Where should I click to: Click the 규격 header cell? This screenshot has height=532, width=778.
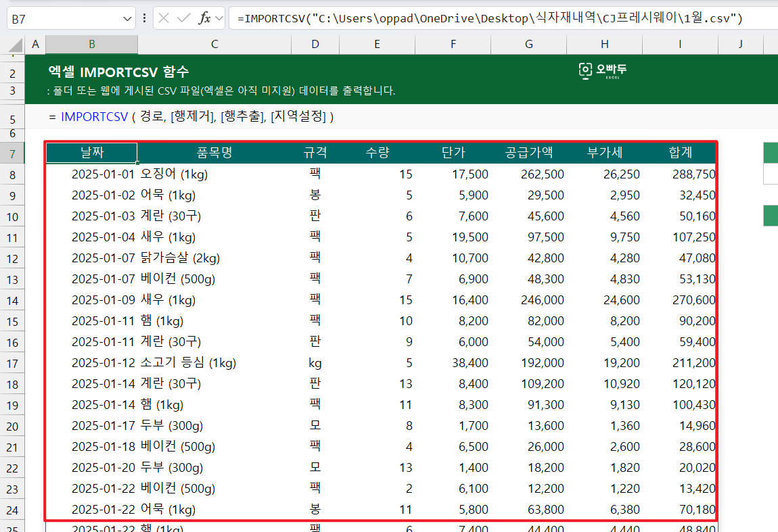point(315,153)
